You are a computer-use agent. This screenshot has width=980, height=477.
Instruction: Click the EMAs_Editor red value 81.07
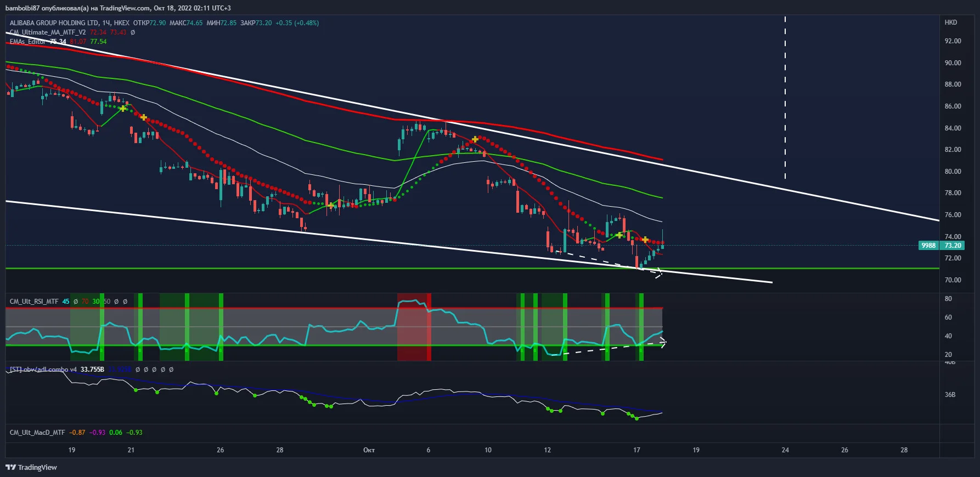click(x=78, y=42)
